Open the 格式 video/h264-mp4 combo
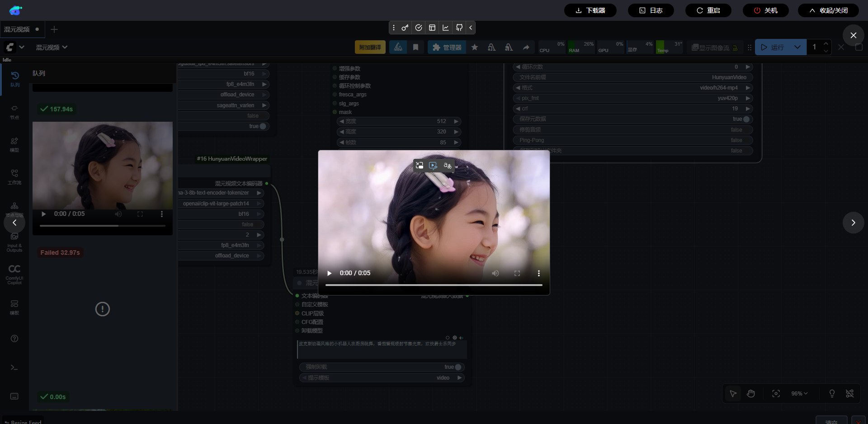The width and height of the screenshot is (868, 424). click(x=633, y=88)
